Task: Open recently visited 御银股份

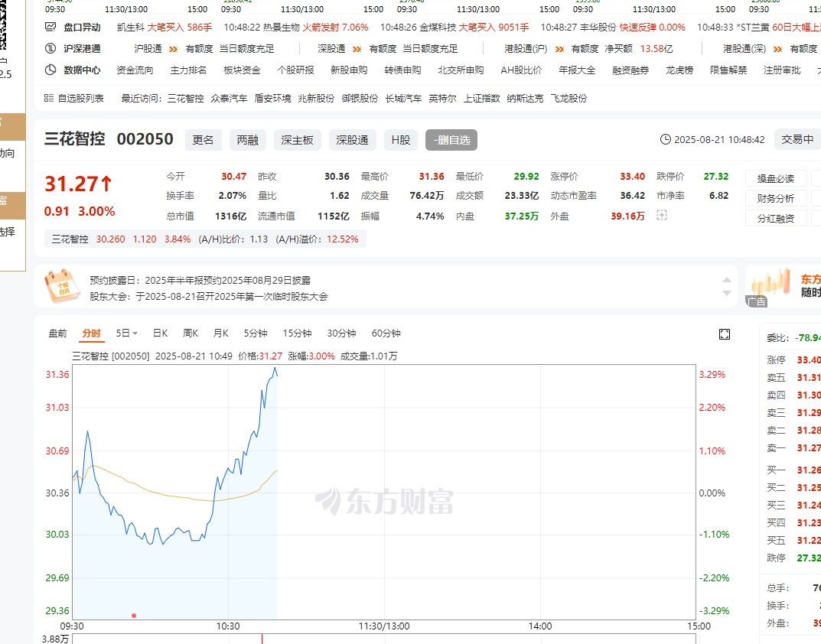Action: [360, 98]
